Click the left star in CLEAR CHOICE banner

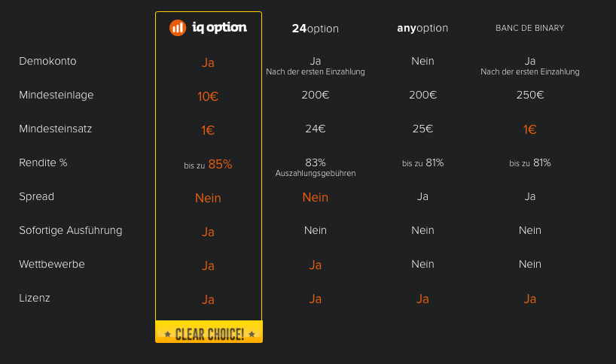168,334
